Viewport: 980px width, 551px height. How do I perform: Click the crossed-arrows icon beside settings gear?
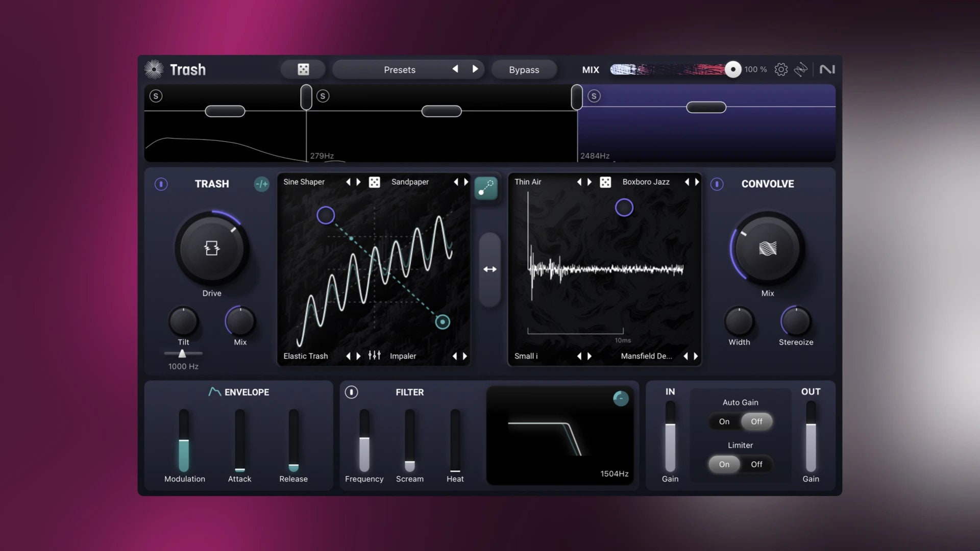[801, 69]
